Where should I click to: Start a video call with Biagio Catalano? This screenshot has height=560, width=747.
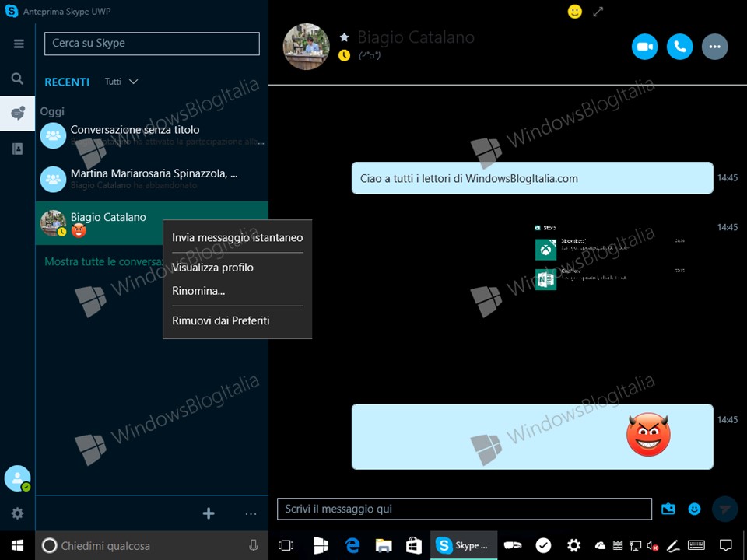(x=644, y=47)
